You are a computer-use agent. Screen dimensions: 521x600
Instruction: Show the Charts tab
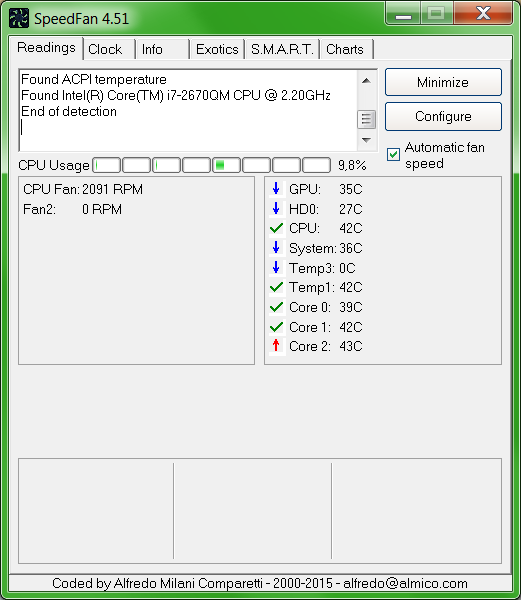347,49
